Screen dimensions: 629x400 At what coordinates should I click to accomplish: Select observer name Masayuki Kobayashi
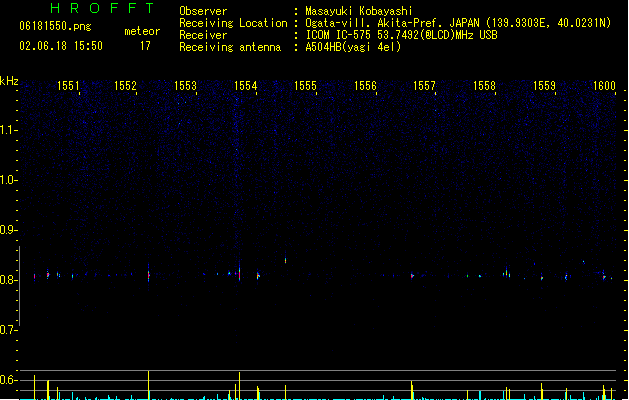pyautogui.click(x=358, y=11)
